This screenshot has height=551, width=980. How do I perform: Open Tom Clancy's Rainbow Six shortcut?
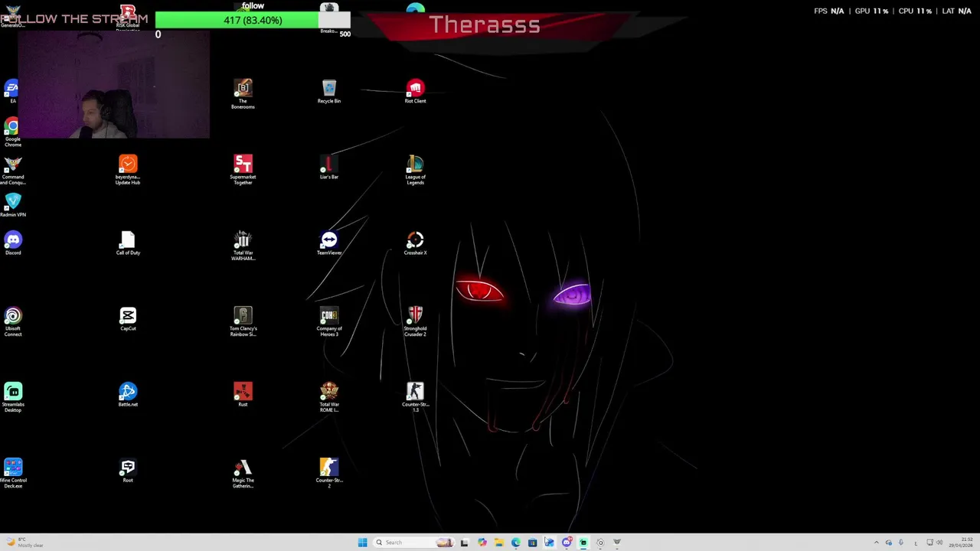(243, 321)
